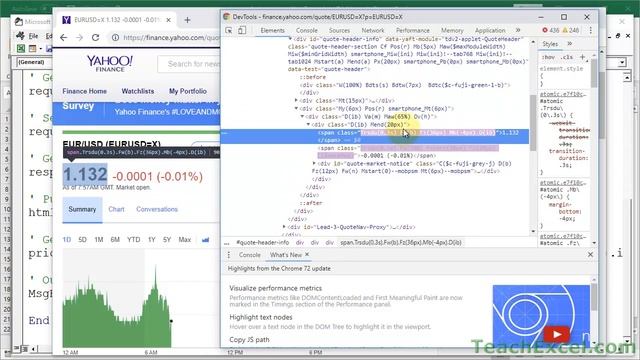Toggle the .cls class editor
The image size is (640, 360).
coord(567,57)
